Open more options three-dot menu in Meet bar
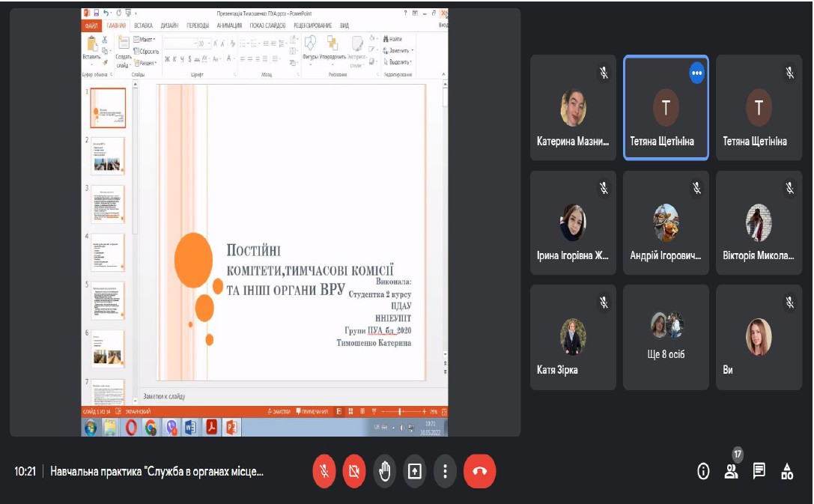The height and width of the screenshot is (504, 814). tap(445, 471)
